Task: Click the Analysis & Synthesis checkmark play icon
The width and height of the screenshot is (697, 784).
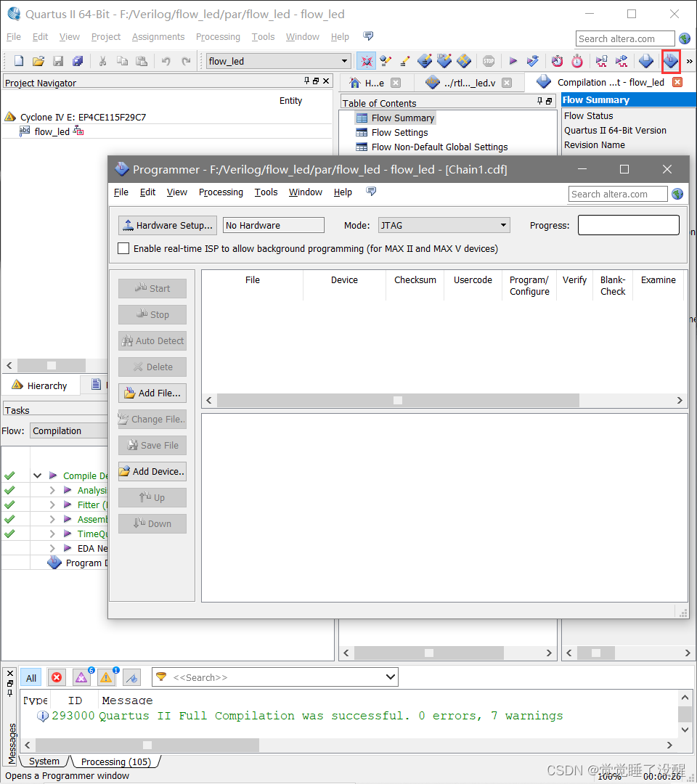Action: [533, 61]
